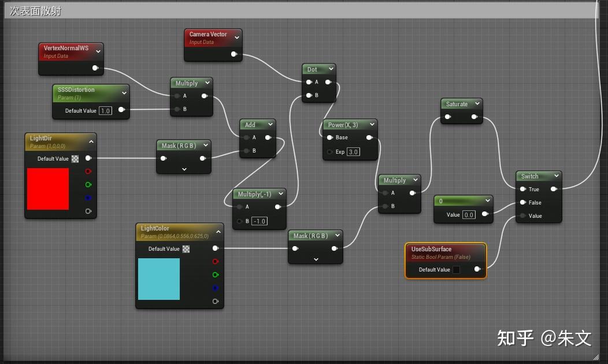Expand the Dot node chevron
The image size is (608, 364).
[x=331, y=69]
